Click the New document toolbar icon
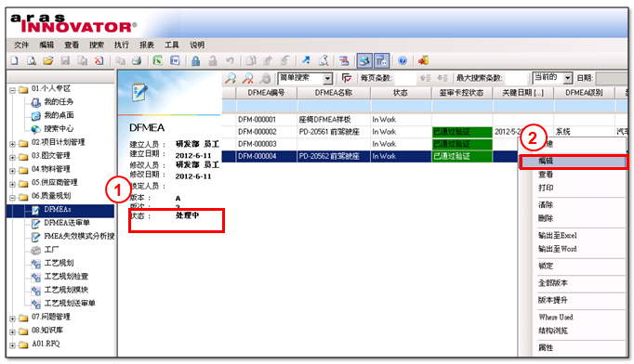 click(15, 60)
